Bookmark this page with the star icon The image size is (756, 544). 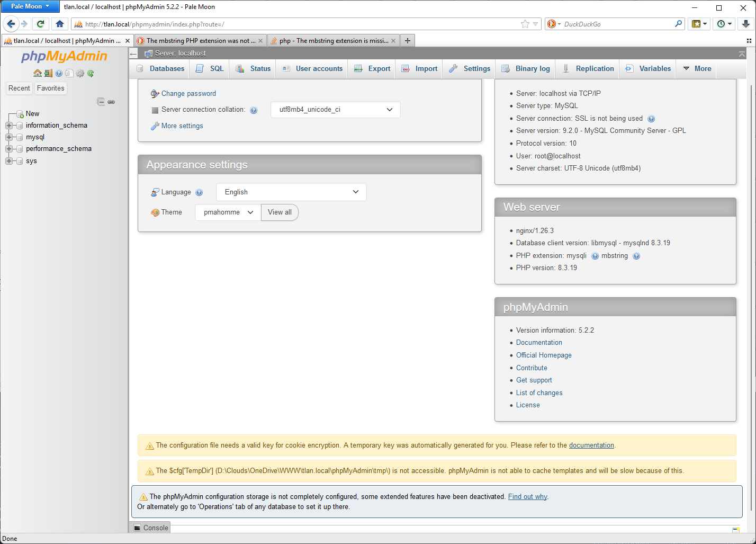point(525,24)
